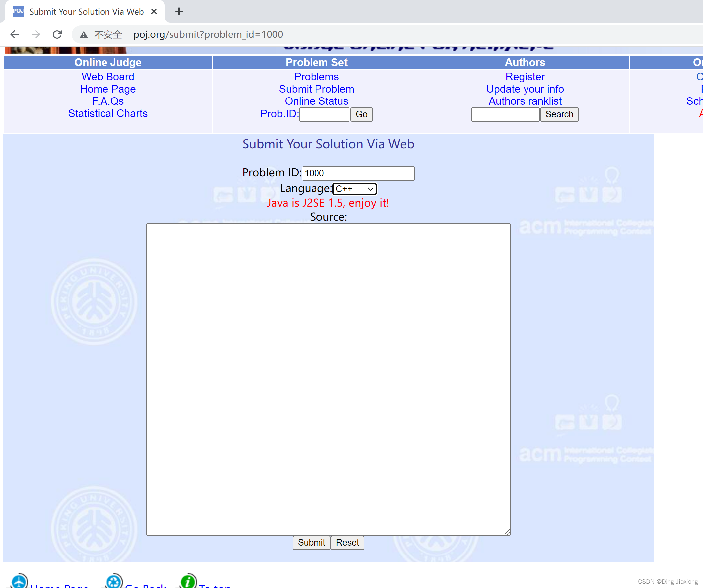Click the Go button next to Prob.ID
Screen dimensions: 703x588
click(x=361, y=114)
